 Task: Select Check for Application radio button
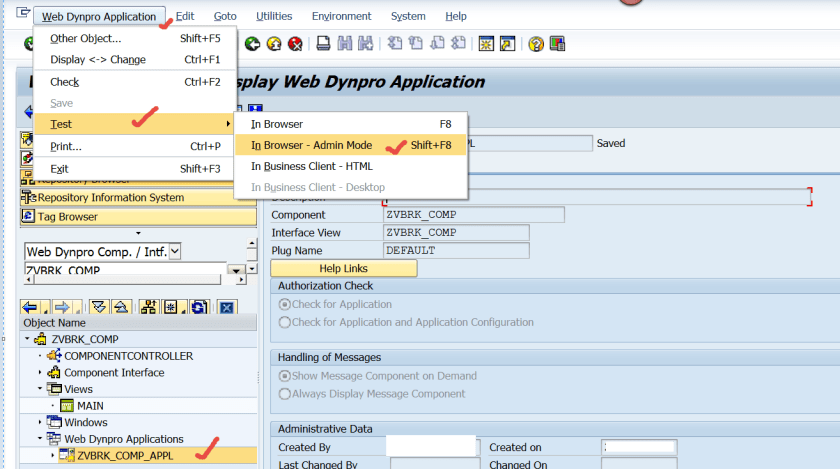pyautogui.click(x=285, y=304)
